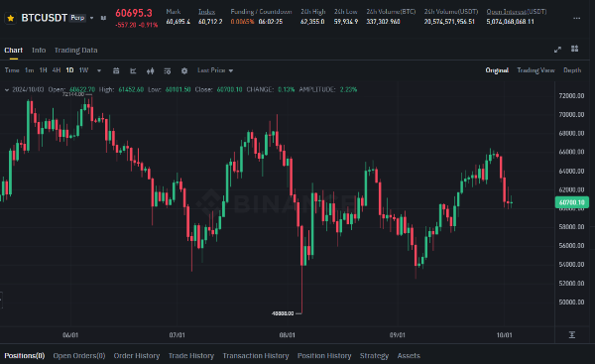595x364 pixels.
Task: Switch to Depth chart
Action: [572, 70]
